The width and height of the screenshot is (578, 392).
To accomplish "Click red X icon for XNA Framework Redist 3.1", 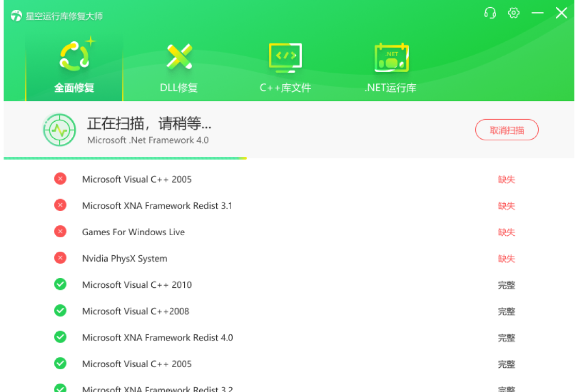I will tap(60, 205).
